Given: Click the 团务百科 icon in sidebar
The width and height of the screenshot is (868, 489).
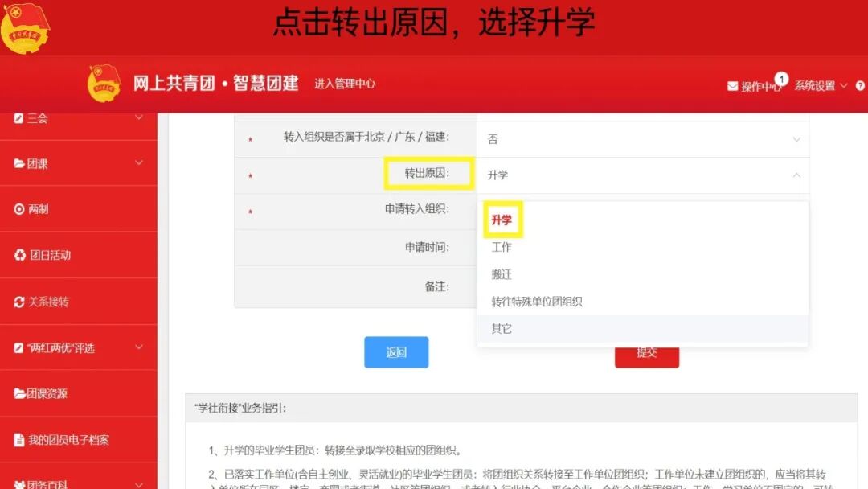Looking at the screenshot, I should [19, 484].
